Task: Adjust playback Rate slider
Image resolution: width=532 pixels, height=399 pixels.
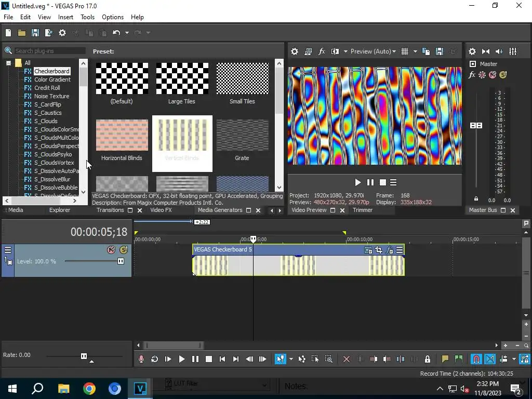Action: (84, 356)
